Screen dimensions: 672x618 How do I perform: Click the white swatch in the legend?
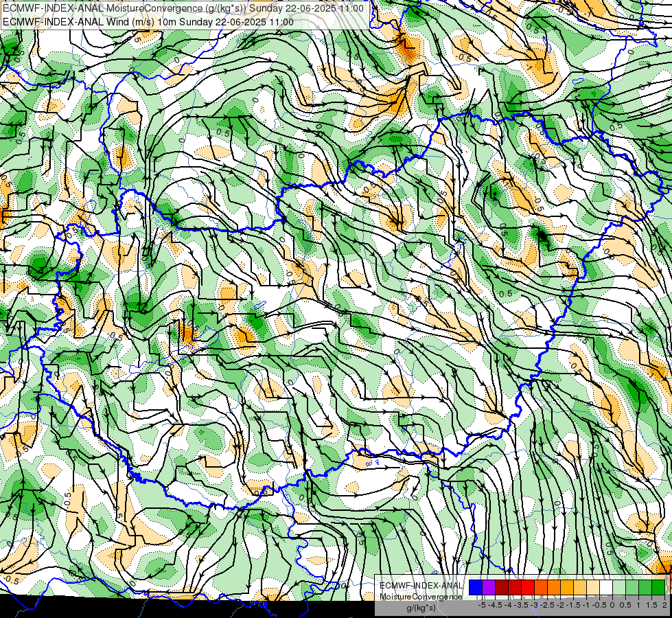coord(606,588)
